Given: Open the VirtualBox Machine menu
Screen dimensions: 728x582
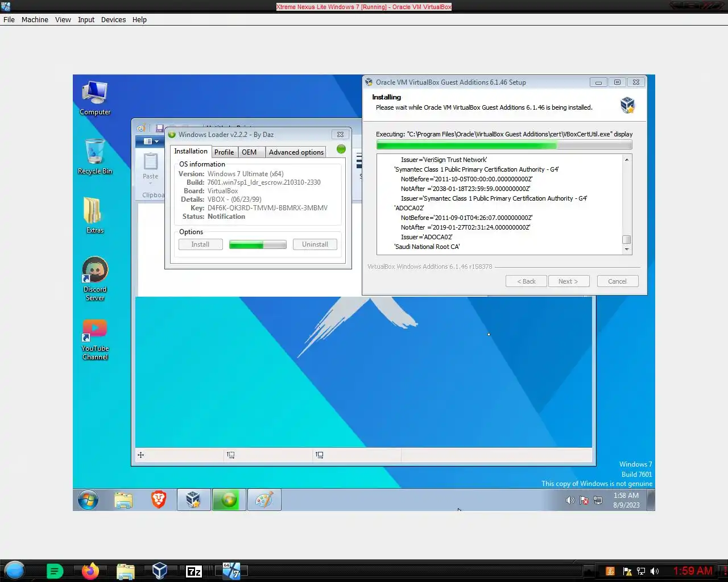Looking at the screenshot, I should [x=35, y=19].
